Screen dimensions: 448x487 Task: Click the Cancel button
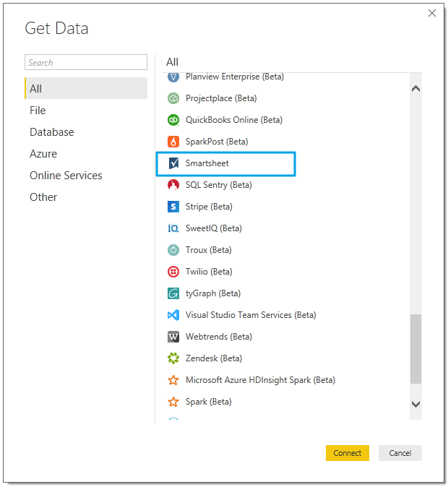(400, 453)
